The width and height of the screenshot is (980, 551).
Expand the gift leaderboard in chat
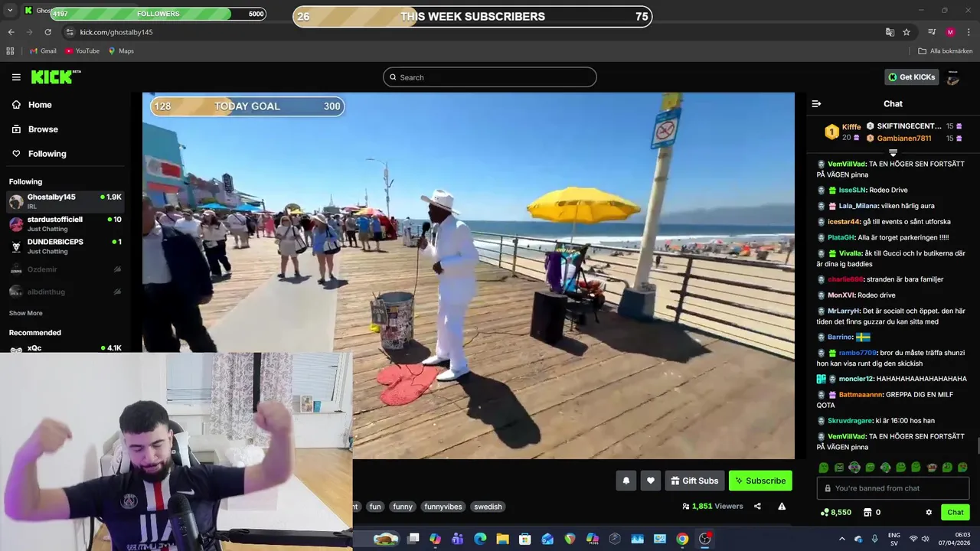point(893,153)
